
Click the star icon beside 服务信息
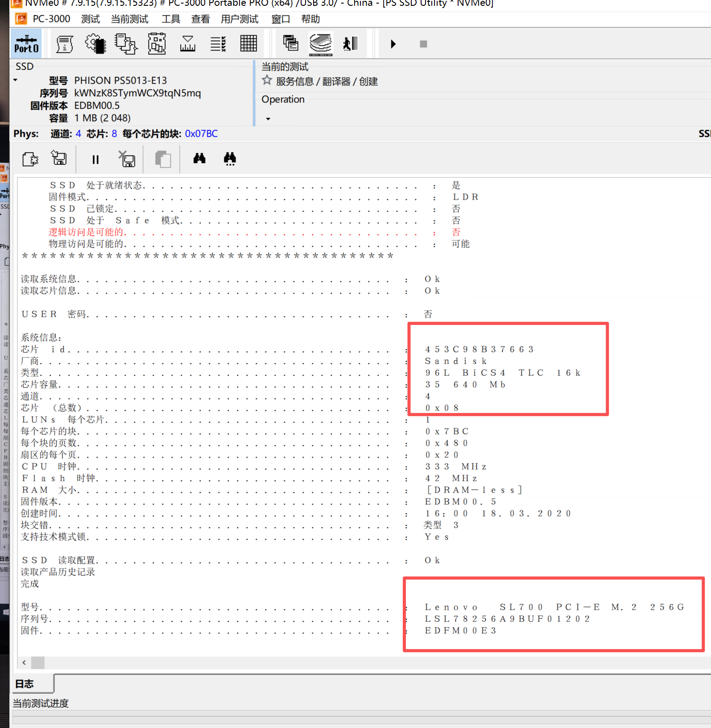click(x=267, y=80)
